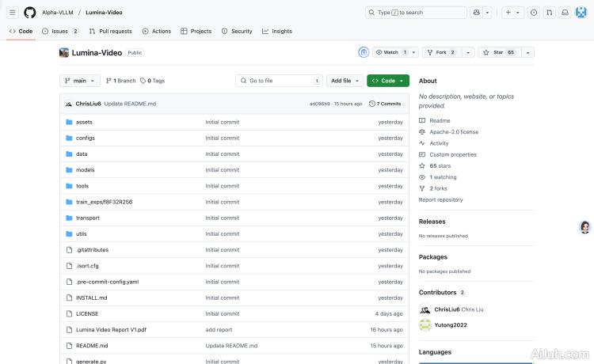594x364 pixels.
Task: Open the user profile avatar menu
Action: [581, 13]
